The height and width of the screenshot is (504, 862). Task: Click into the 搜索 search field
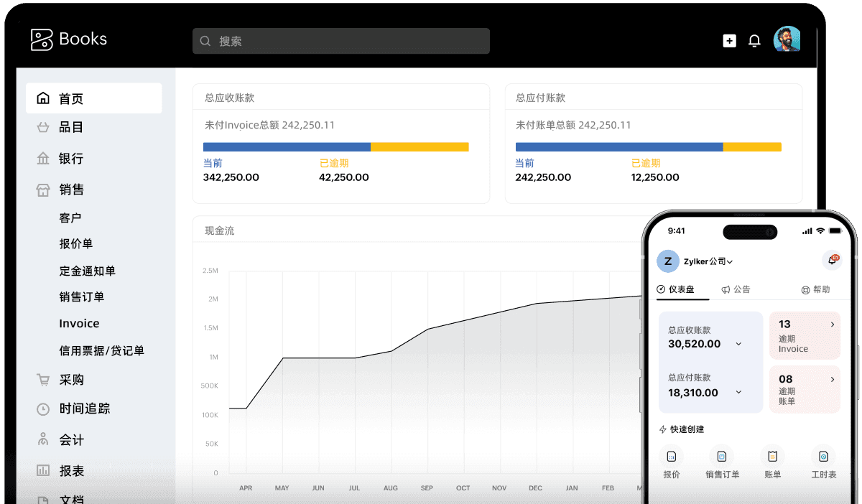click(x=341, y=41)
